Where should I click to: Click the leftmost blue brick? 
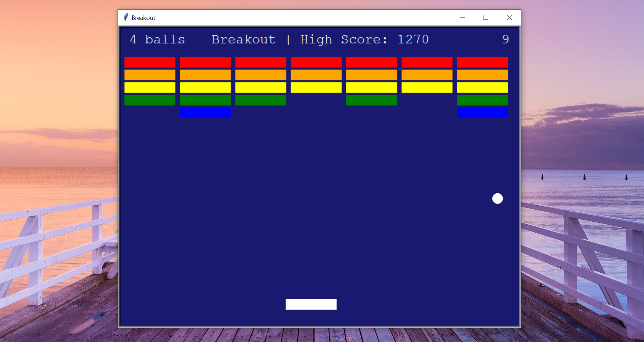point(205,113)
